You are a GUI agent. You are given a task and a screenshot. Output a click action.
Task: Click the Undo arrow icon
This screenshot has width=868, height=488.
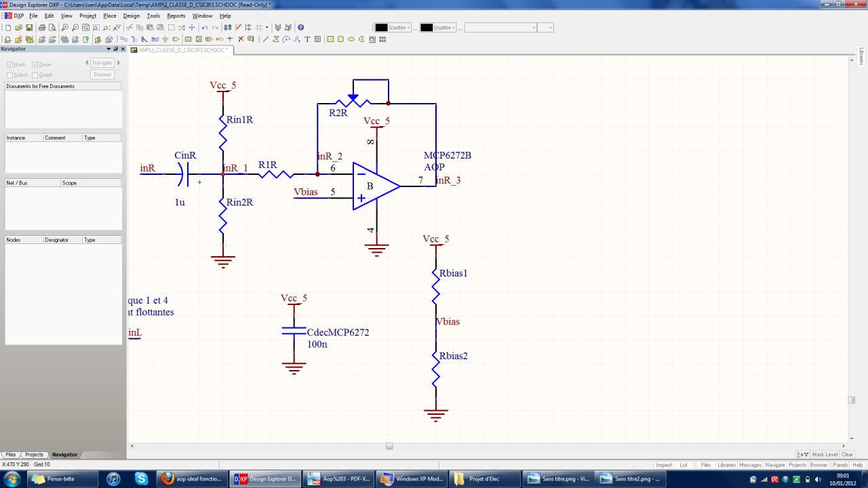(x=205, y=28)
